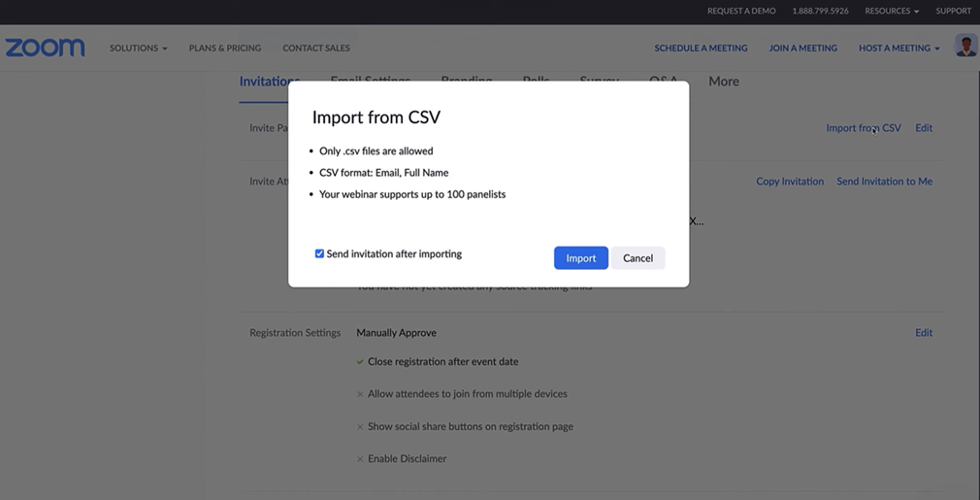Click Schedule a Meeting link
This screenshot has height=500, width=980.
click(701, 48)
